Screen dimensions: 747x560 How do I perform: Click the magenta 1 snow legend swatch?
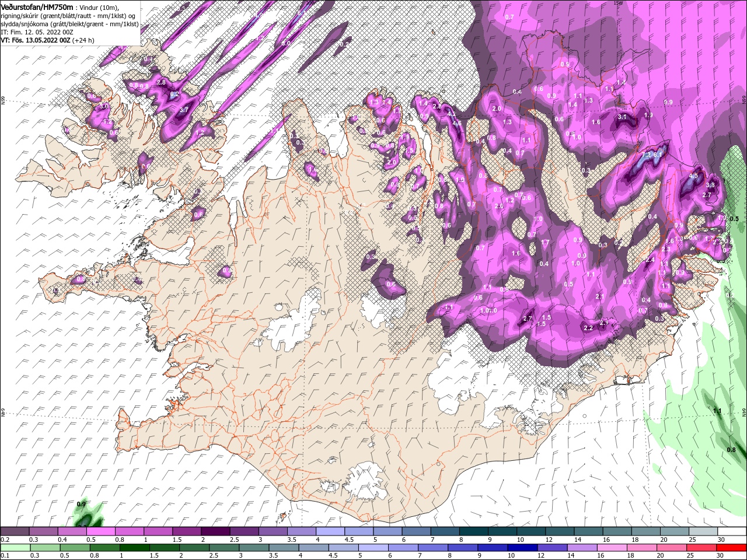point(159,531)
